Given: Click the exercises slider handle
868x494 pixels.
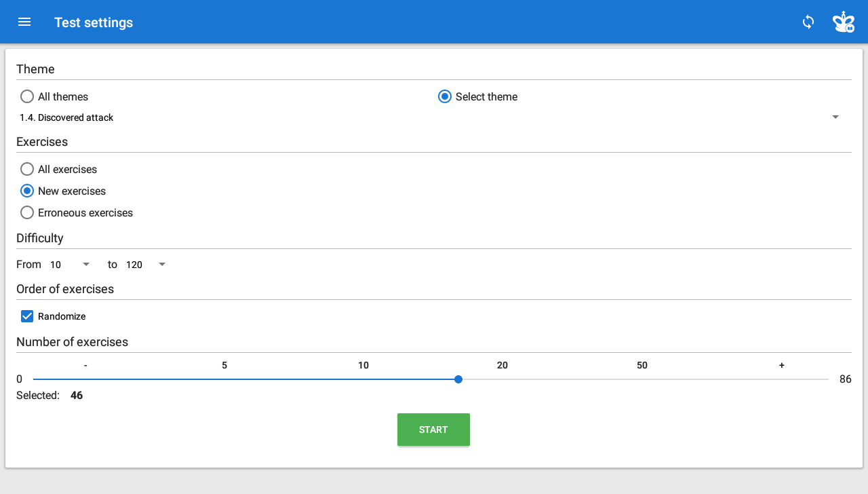Looking at the screenshot, I should coord(458,379).
